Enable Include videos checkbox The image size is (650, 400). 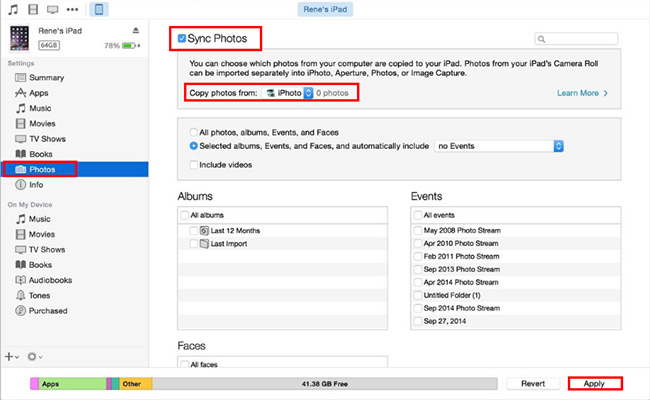(193, 165)
